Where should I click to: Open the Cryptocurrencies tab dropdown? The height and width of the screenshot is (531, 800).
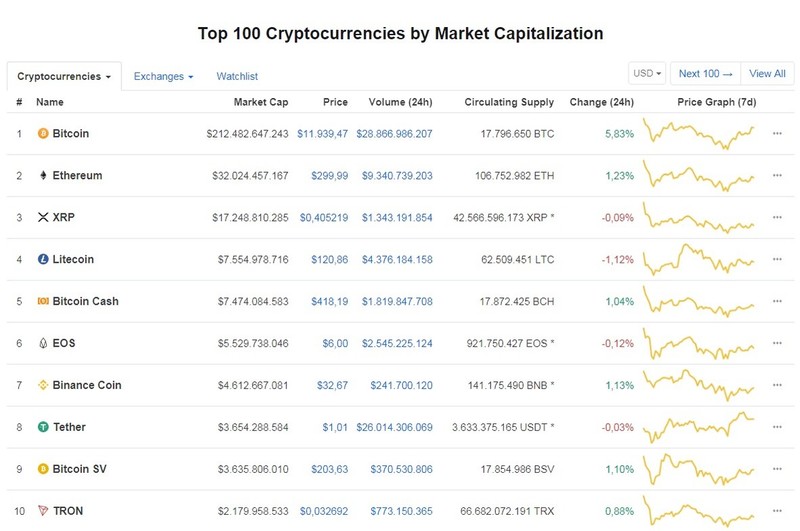pos(64,77)
